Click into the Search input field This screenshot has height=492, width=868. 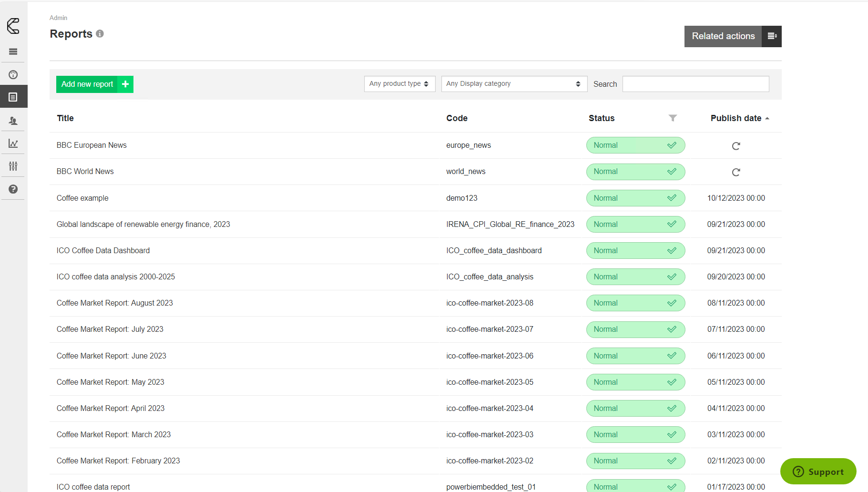click(x=695, y=84)
